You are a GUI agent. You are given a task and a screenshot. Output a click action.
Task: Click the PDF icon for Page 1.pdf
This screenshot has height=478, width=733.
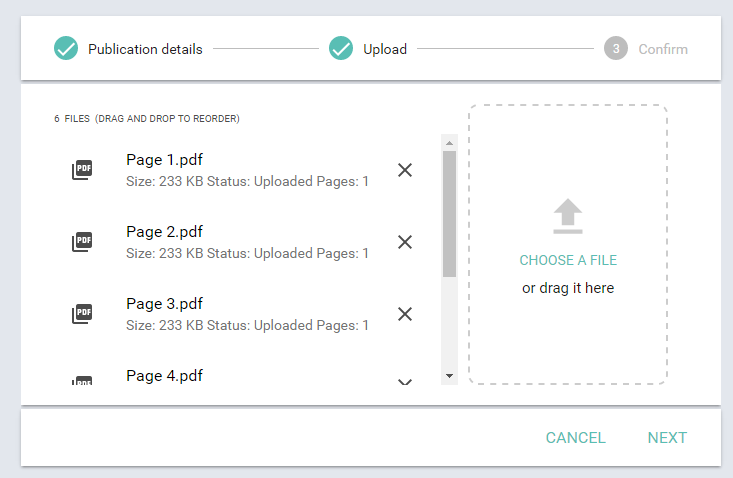[x=82, y=170]
